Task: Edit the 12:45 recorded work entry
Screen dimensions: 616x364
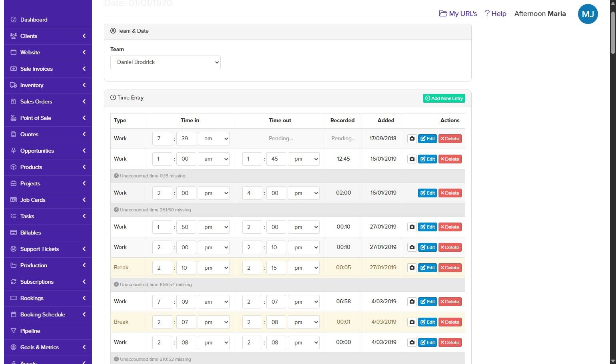Action: pyautogui.click(x=427, y=159)
